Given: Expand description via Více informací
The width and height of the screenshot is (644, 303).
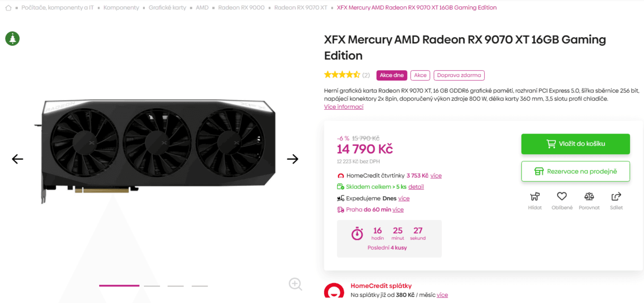Looking at the screenshot, I should (x=343, y=106).
